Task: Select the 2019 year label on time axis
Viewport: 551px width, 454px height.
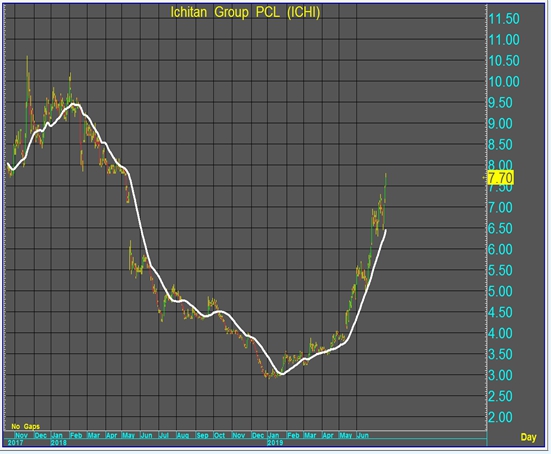Action: [x=275, y=443]
